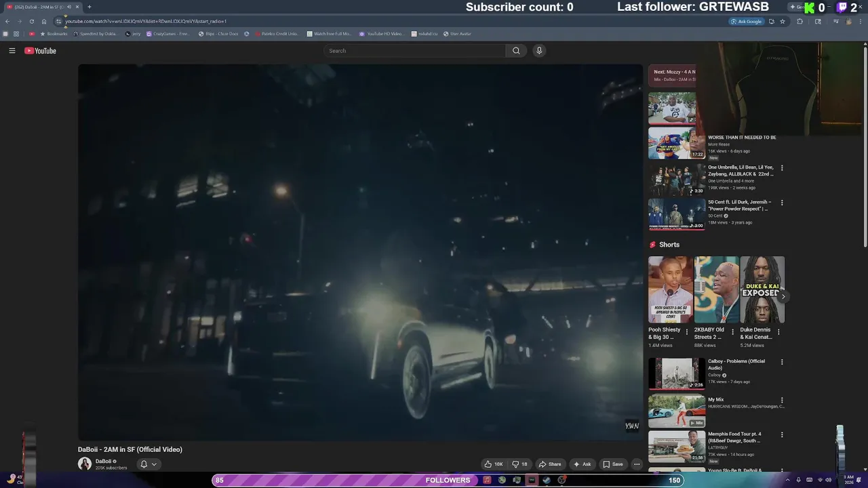Open options for 50 Cent video
The width and height of the screenshot is (868, 488).
tap(782, 203)
